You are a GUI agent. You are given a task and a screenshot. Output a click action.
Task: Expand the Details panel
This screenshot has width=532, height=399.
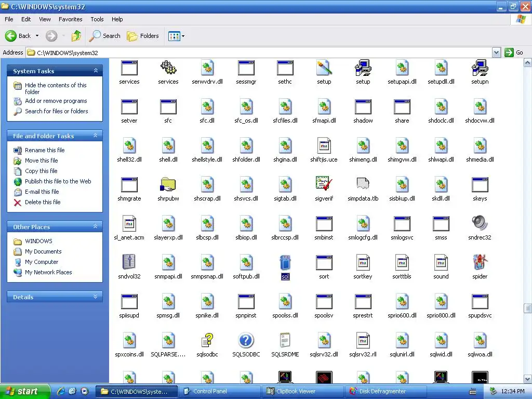click(x=96, y=297)
